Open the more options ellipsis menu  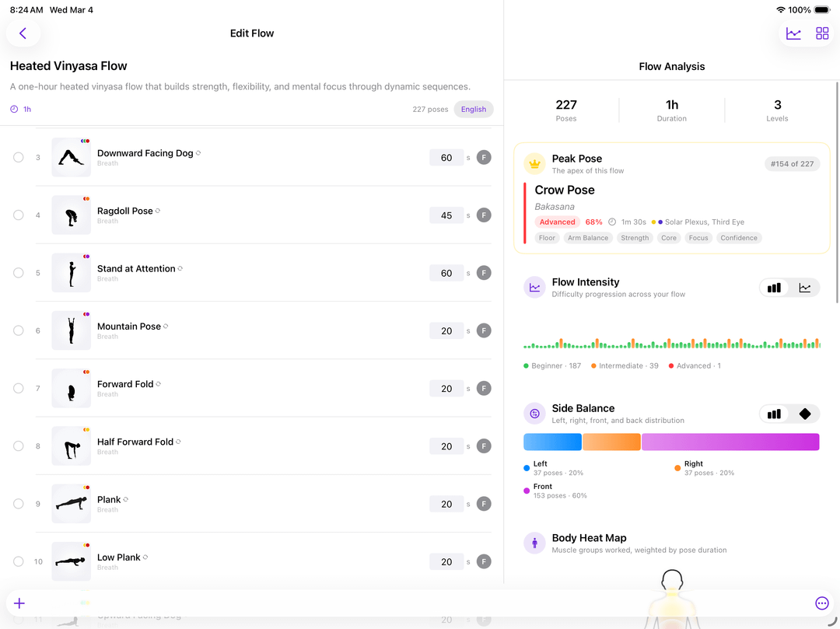(x=822, y=603)
